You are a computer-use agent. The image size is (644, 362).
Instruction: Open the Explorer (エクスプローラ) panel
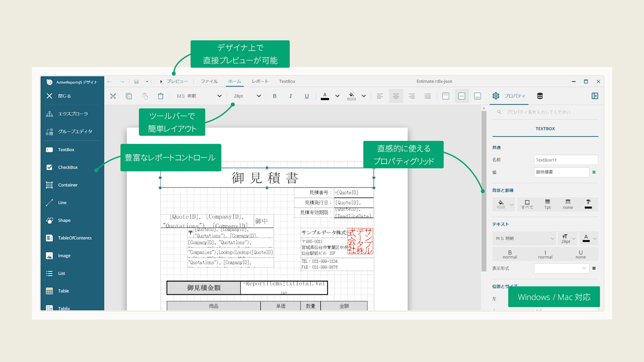click(x=72, y=114)
